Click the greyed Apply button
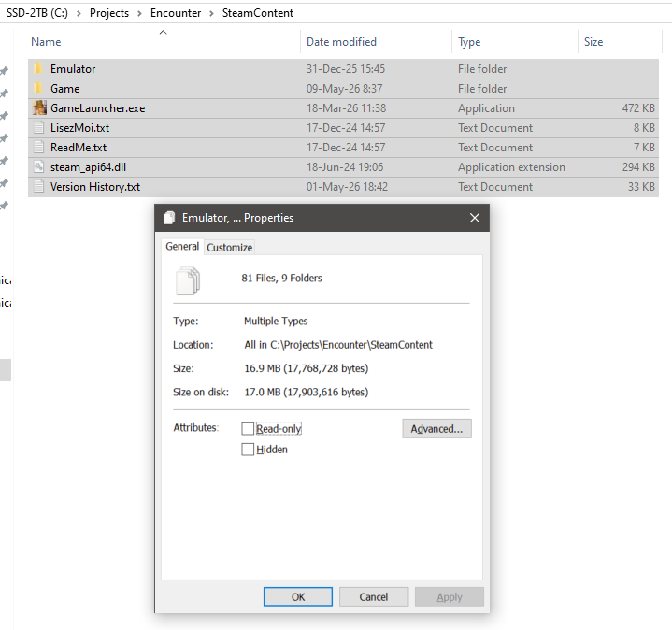The image size is (672, 630). 450,597
